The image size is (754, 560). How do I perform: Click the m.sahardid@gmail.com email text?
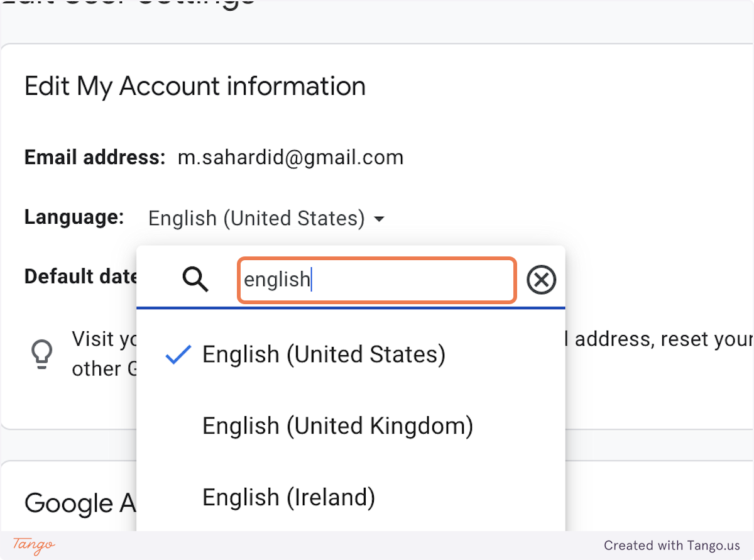tap(290, 157)
